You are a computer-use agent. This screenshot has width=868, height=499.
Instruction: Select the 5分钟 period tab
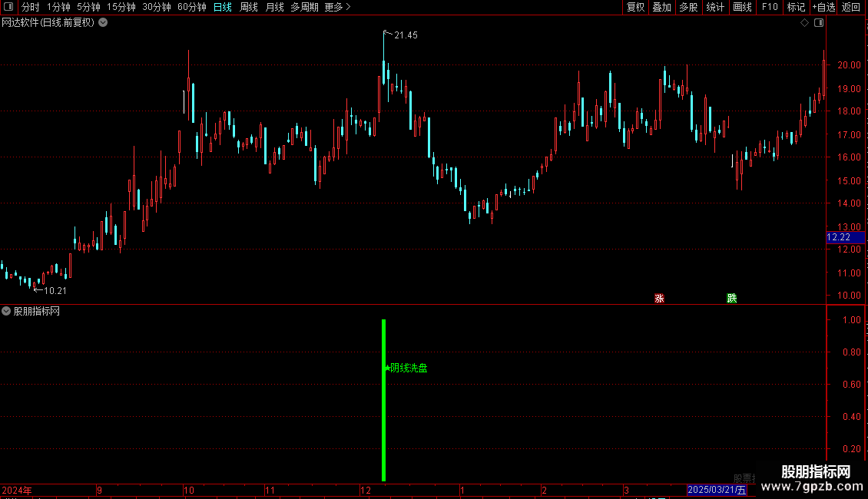(x=88, y=7)
